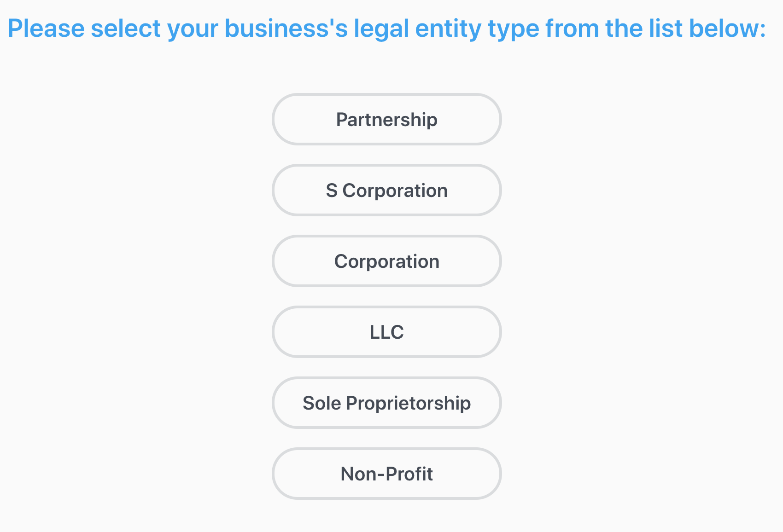Select the Non-Profit option
Image resolution: width=783 pixels, height=532 pixels.
[386, 474]
